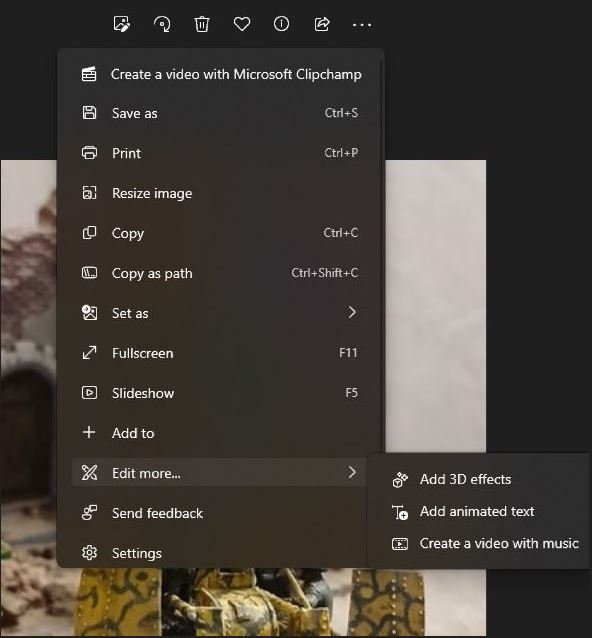Open the Edit more... menu entry
The height and width of the screenshot is (638, 592).
click(x=220, y=472)
